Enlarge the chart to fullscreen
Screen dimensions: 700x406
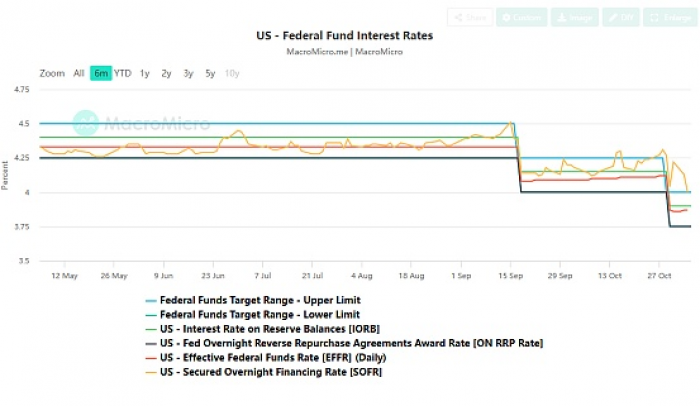pyautogui.click(x=667, y=18)
